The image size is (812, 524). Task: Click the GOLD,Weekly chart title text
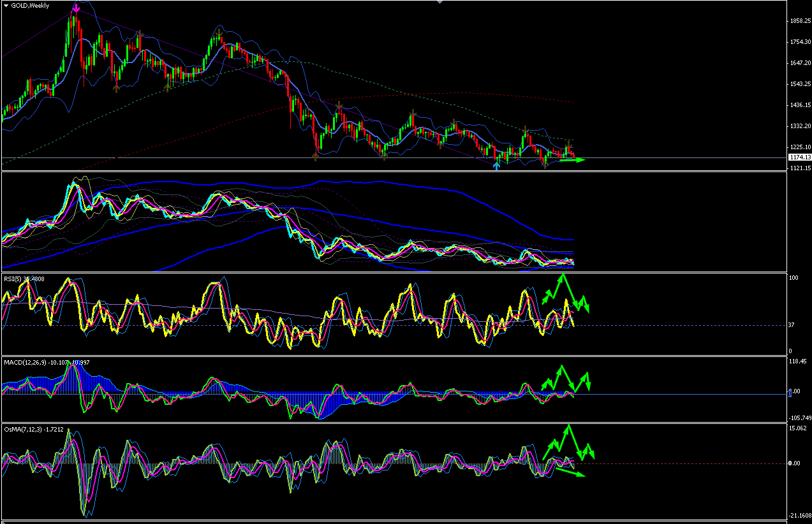tap(31, 5)
